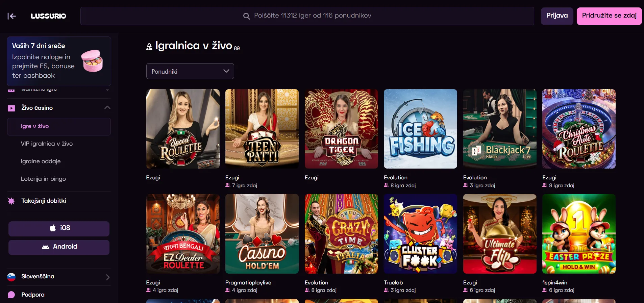The width and height of the screenshot is (644, 303).
Task: Launch Crazy Time Italia game
Action: click(341, 234)
